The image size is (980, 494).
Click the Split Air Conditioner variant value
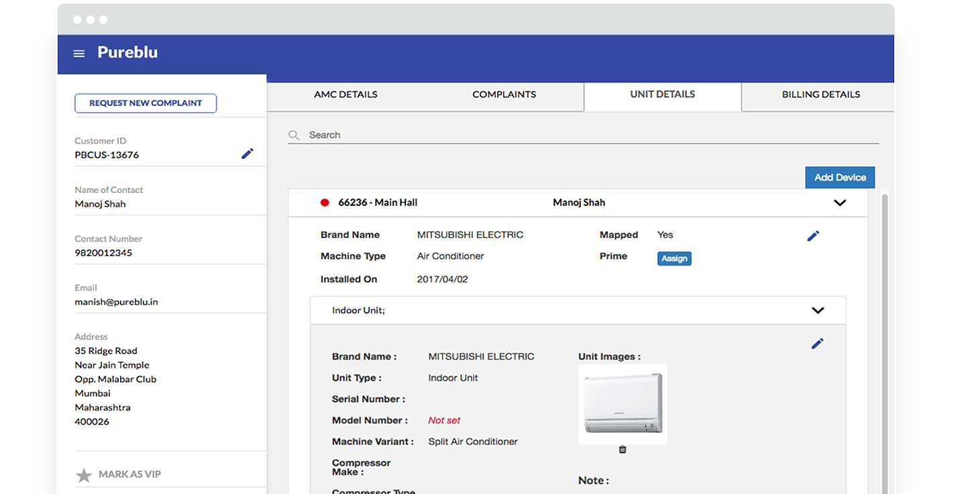pyautogui.click(x=473, y=442)
